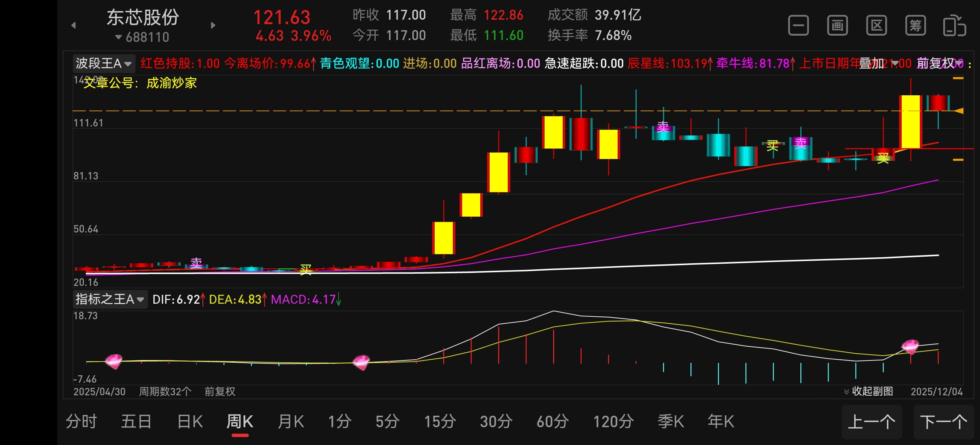Viewport: 980px width, 445px height.
Task: Click 上一个 button
Action: (x=872, y=422)
